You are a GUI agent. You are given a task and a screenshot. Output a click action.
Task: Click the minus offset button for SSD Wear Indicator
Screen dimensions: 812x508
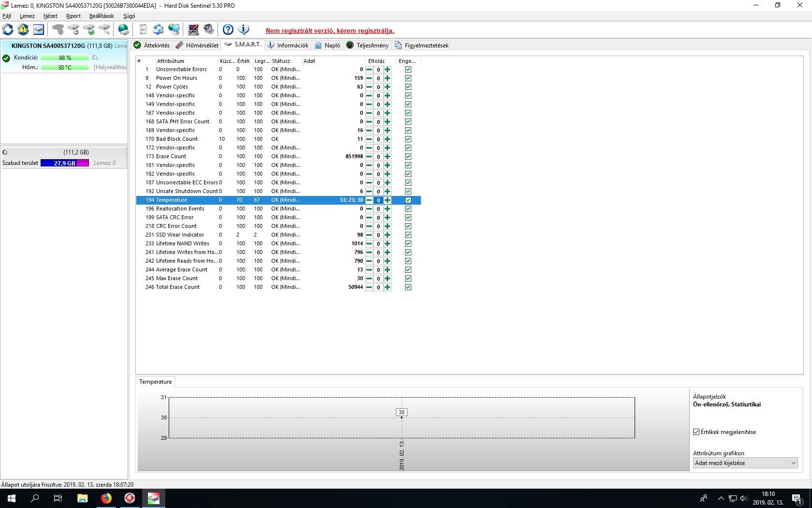[x=369, y=235]
